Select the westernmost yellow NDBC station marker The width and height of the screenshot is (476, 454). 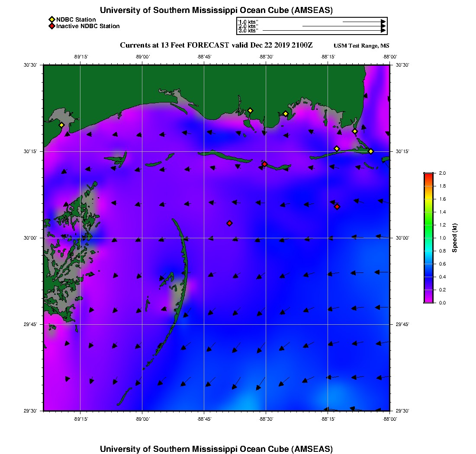(x=61, y=125)
